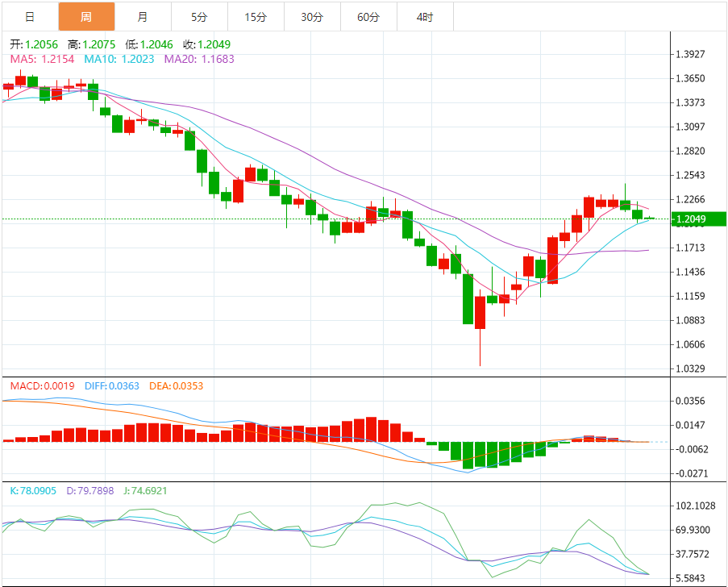The height and width of the screenshot is (587, 728).
Task: Switch to the 5分 interval tab
Action: point(199,16)
